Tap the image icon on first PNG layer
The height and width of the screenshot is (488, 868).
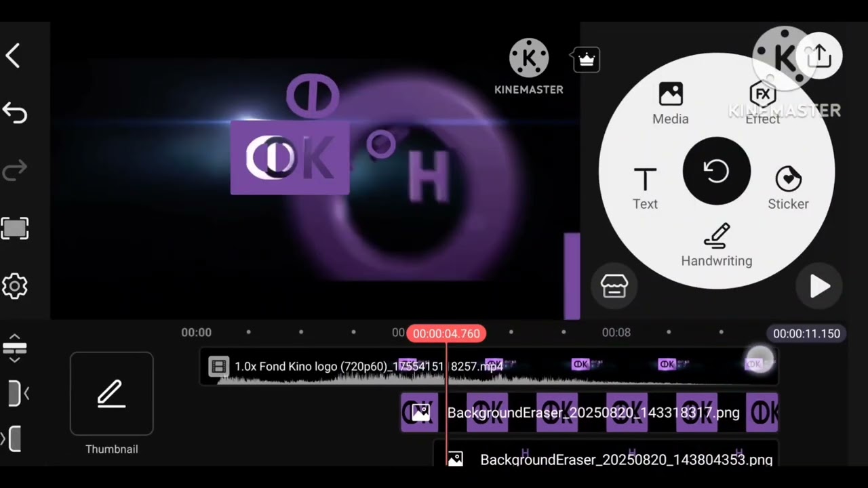(x=420, y=412)
